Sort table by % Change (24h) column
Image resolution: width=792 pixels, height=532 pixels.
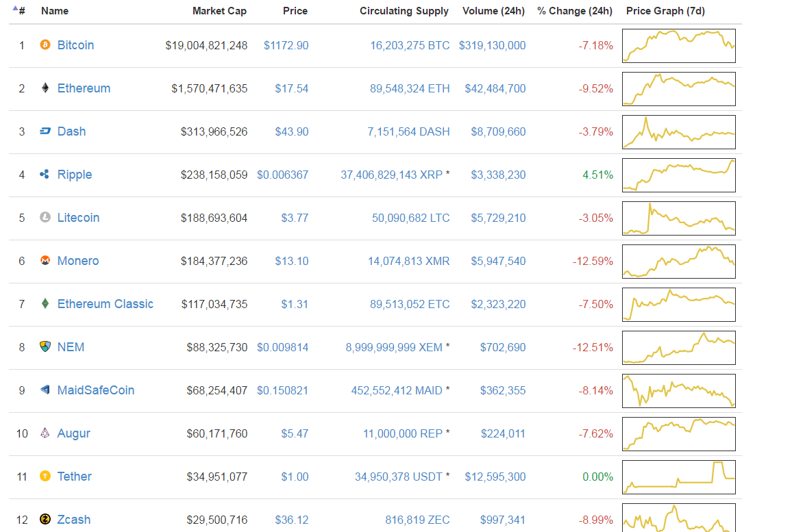[574, 10]
